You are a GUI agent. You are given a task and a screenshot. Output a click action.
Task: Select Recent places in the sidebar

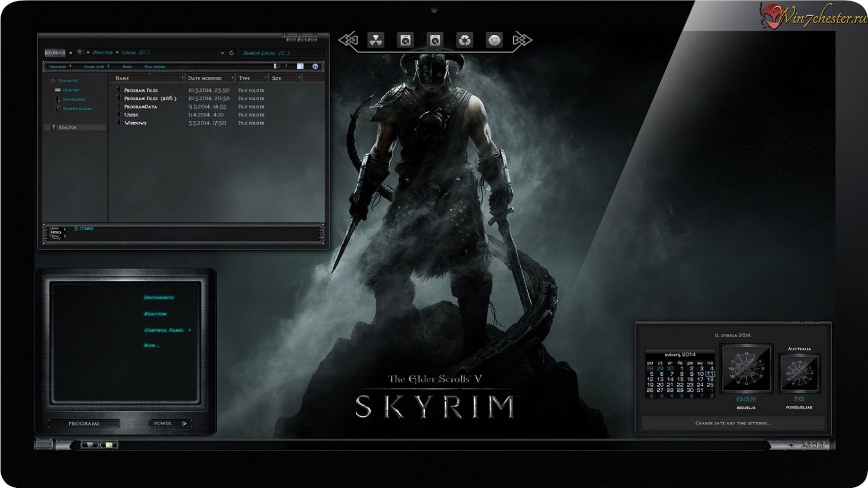coord(77,109)
